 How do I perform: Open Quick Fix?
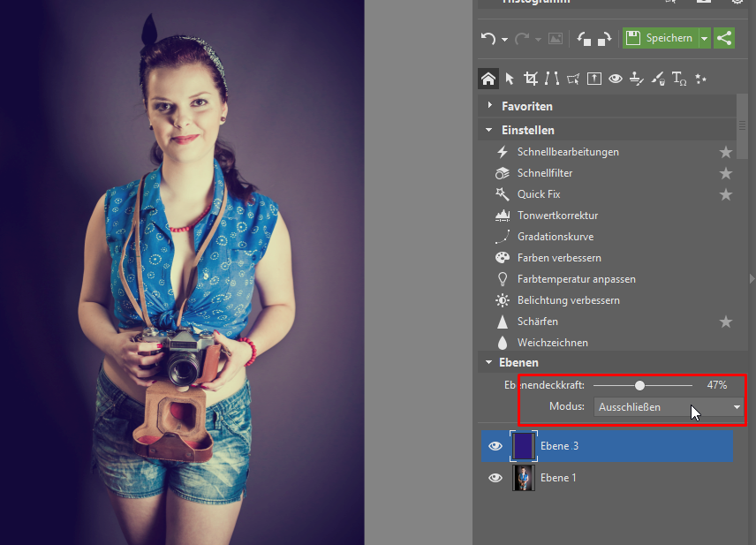[x=539, y=194]
